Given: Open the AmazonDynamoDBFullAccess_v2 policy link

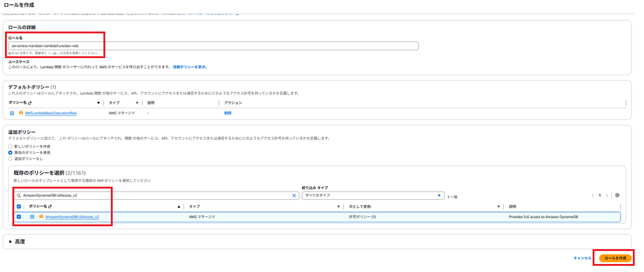Looking at the screenshot, I should pyautogui.click(x=72, y=216).
